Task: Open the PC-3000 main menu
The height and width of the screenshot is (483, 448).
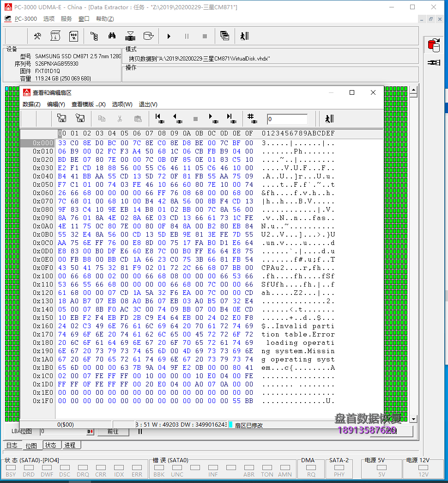Action: [26, 19]
